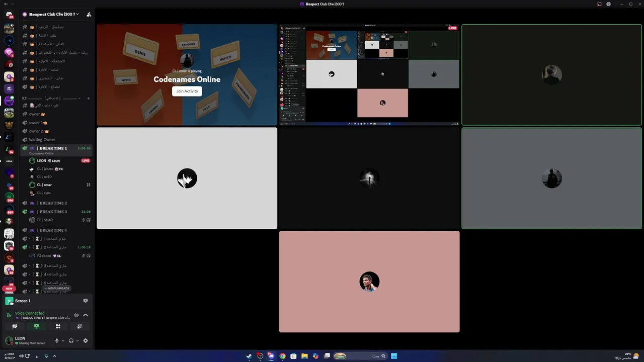This screenshot has width=644, height=362.
Task: Open Chrome from the taskbar
Action: pos(282,356)
